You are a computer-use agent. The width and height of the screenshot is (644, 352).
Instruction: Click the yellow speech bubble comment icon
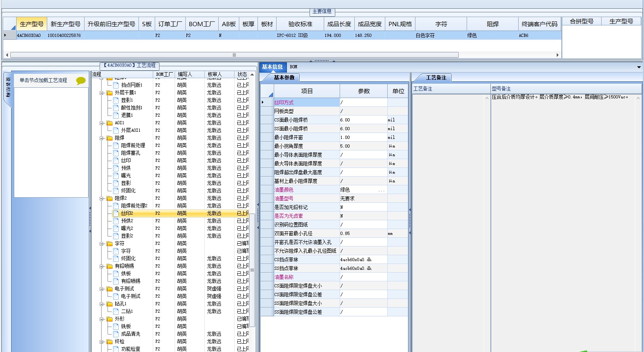pos(81,81)
